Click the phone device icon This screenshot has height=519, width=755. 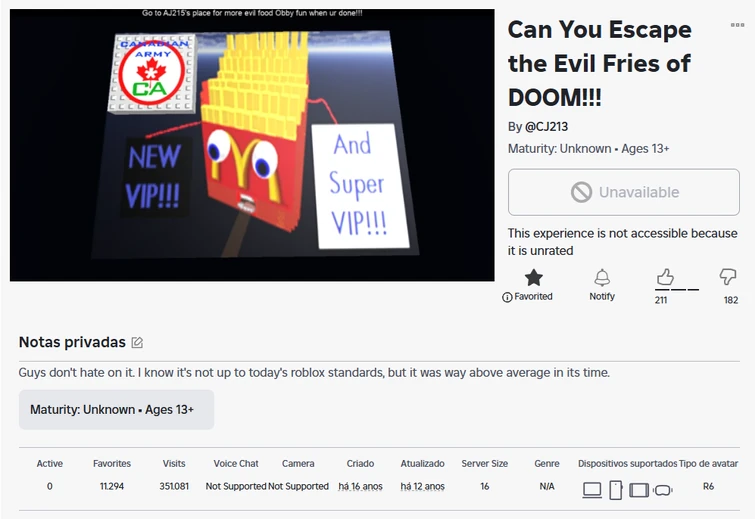[x=615, y=490]
